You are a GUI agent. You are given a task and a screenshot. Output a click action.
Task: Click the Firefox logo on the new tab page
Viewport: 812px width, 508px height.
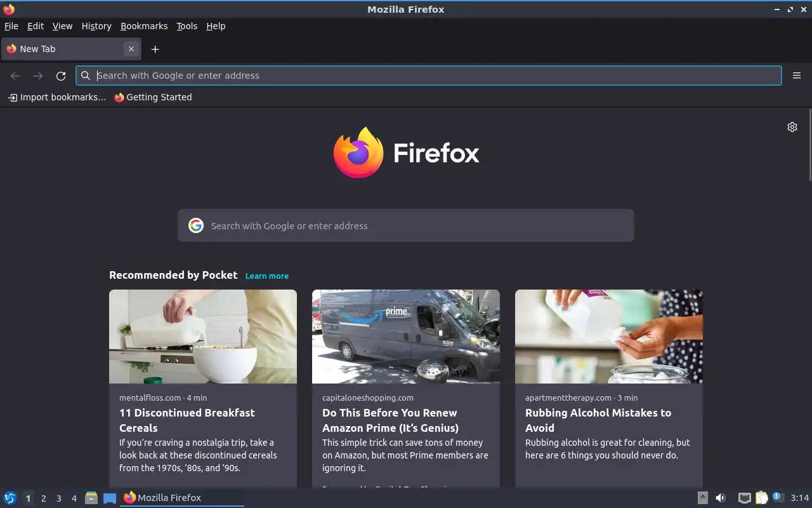[406, 152]
